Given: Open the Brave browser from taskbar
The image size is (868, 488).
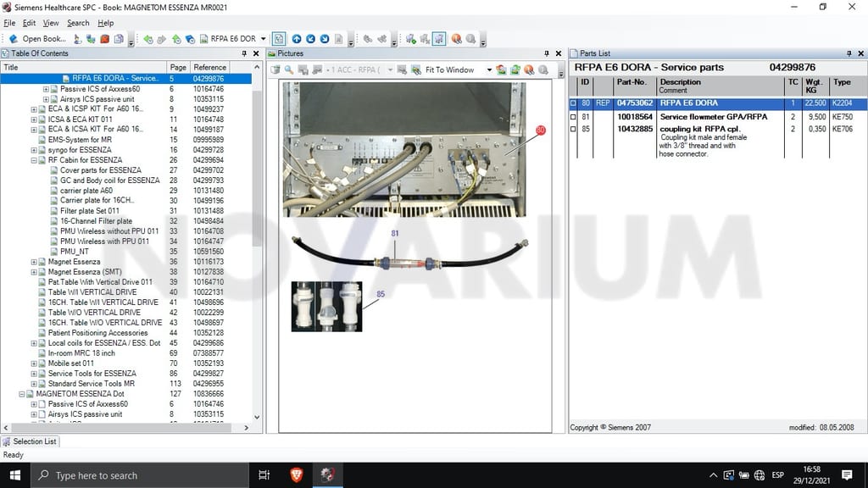Looking at the screenshot, I should 296,475.
